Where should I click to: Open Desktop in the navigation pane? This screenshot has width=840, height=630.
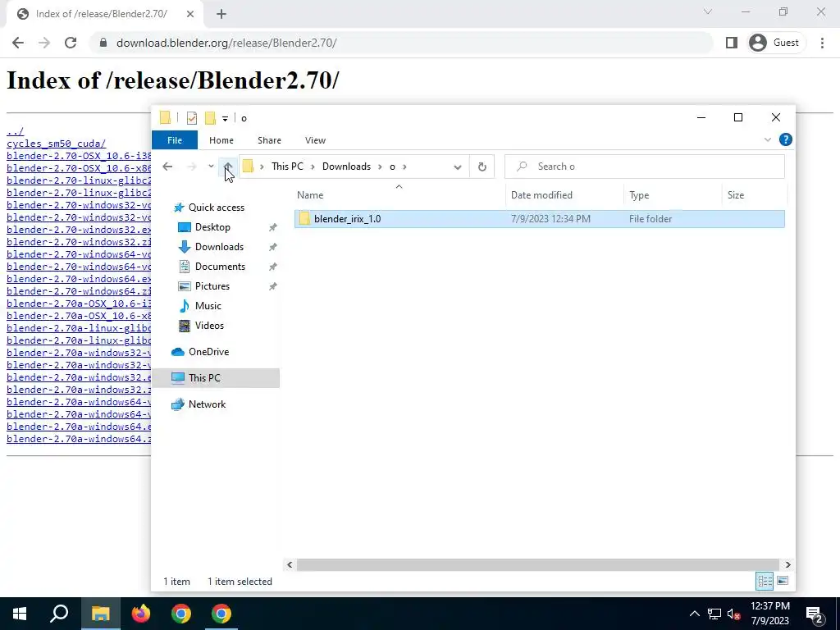212,227
